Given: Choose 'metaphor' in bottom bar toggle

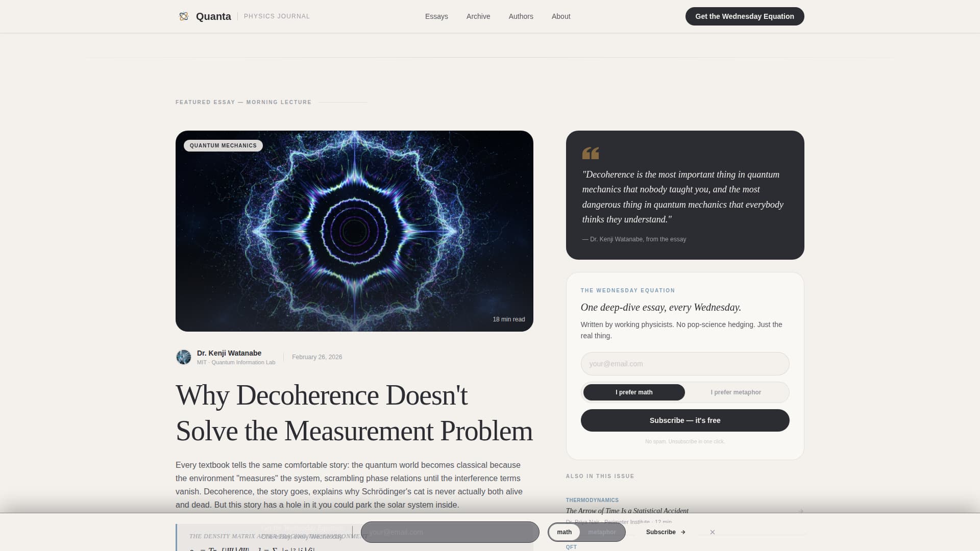Looking at the screenshot, I should [x=602, y=532].
